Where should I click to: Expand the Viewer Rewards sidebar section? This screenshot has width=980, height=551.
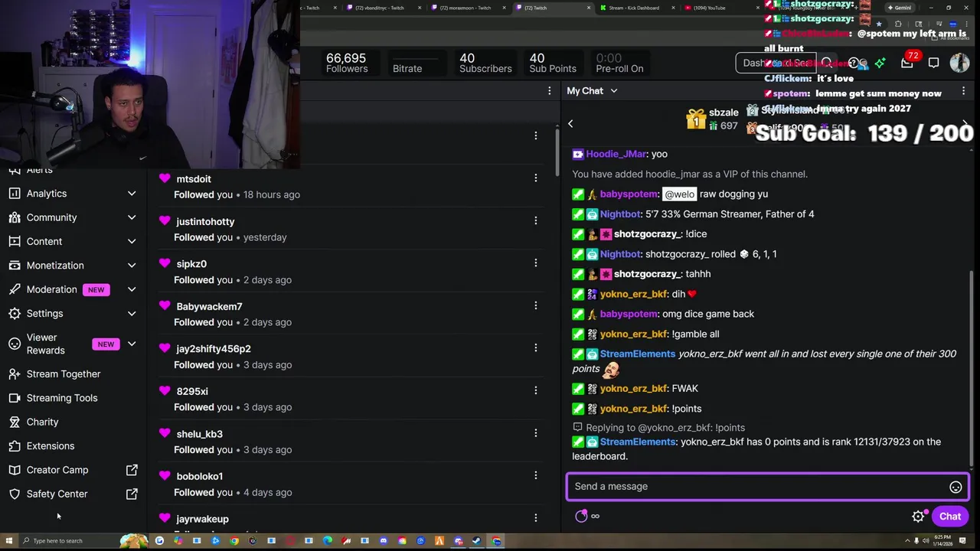tap(132, 344)
